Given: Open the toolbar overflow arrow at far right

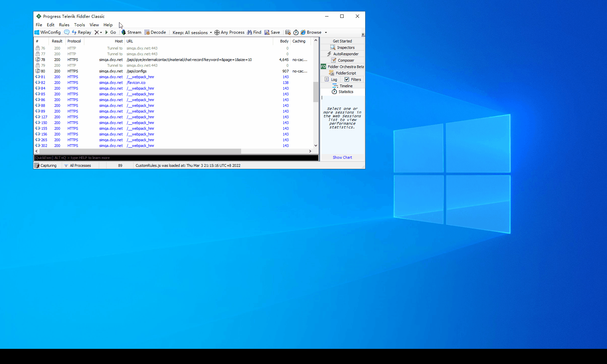Looking at the screenshot, I should coord(363,34).
